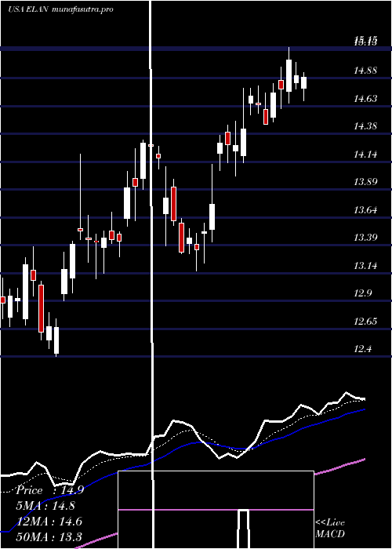
Task: Click the 14.14 price axis label
Action: point(365,155)
